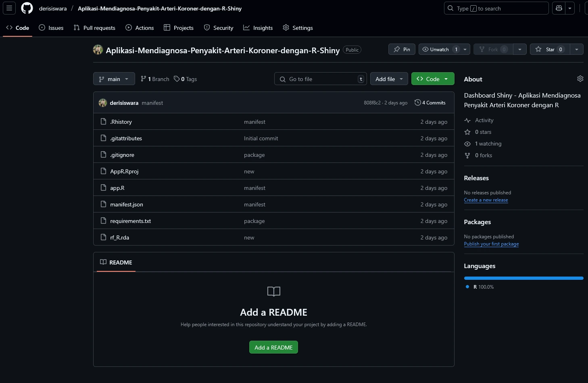Open latest commit message manifest
Image resolution: width=588 pixels, height=383 pixels.
click(152, 103)
